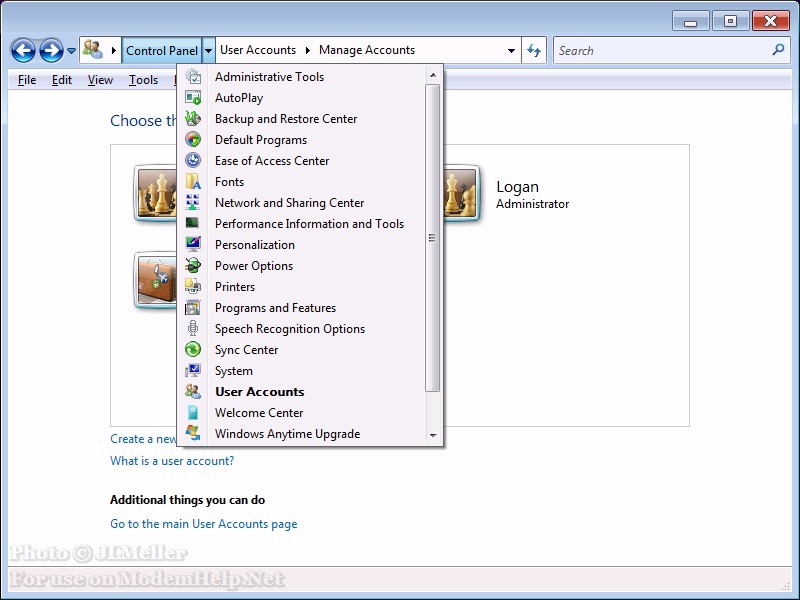Expand the root breadcrumb arrow before Control Panel

point(114,51)
